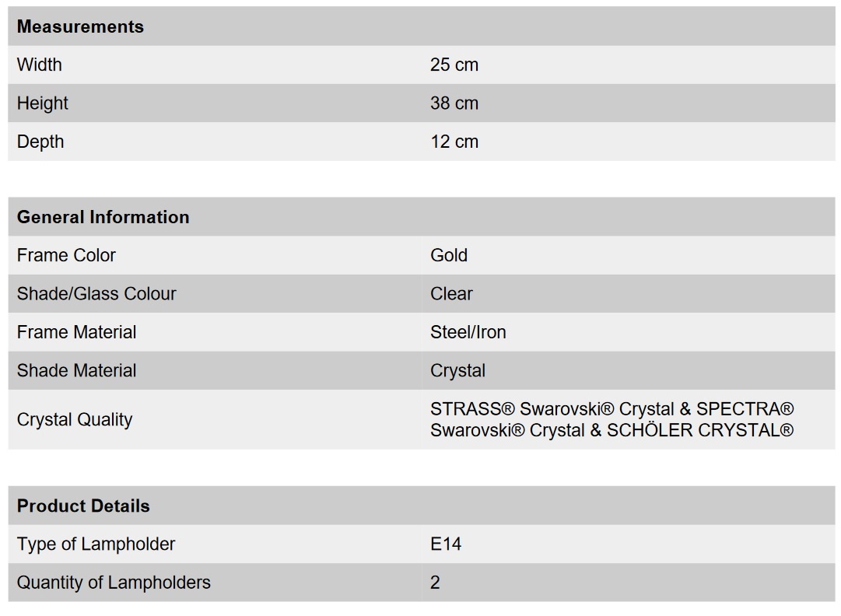The image size is (841, 616).
Task: Select the Height row label
Action: (x=42, y=103)
